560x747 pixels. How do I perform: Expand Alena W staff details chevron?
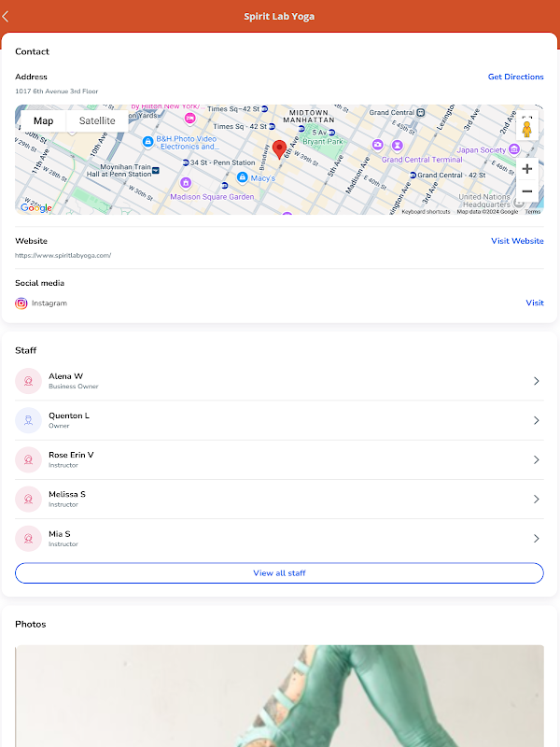(x=536, y=381)
